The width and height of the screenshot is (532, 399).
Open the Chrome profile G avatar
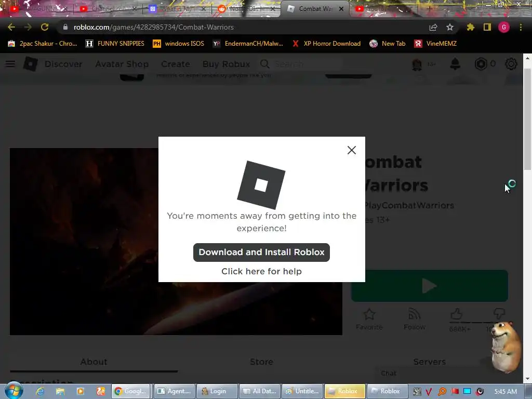click(x=504, y=27)
